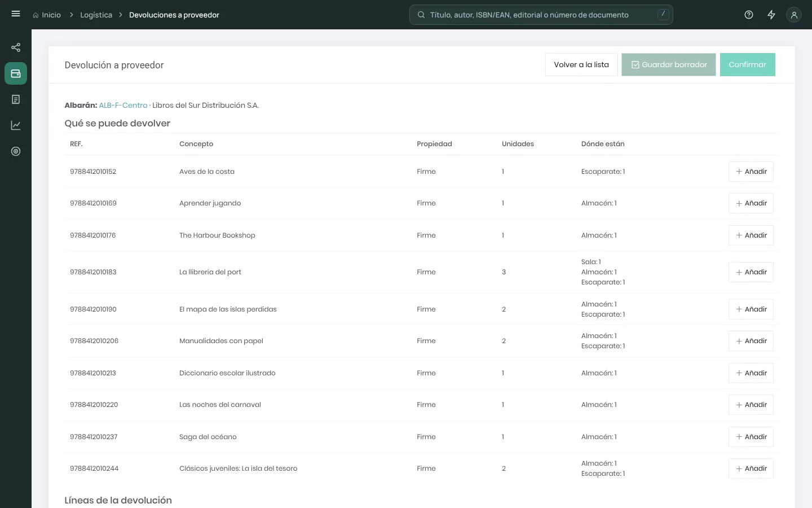Image resolution: width=812 pixels, height=508 pixels.
Task: Open the ALB-F-Centro albarán link
Action: coord(123,105)
